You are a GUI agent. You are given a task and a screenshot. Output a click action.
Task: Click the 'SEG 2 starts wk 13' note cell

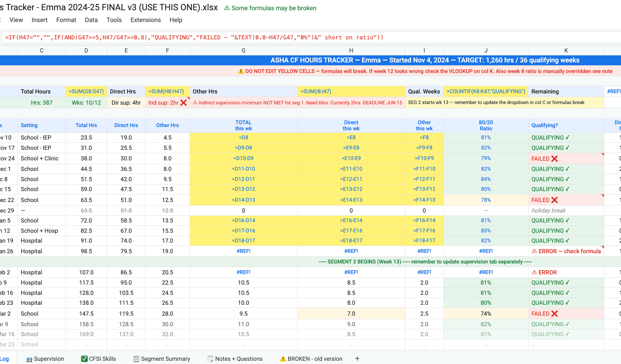[x=504, y=103]
